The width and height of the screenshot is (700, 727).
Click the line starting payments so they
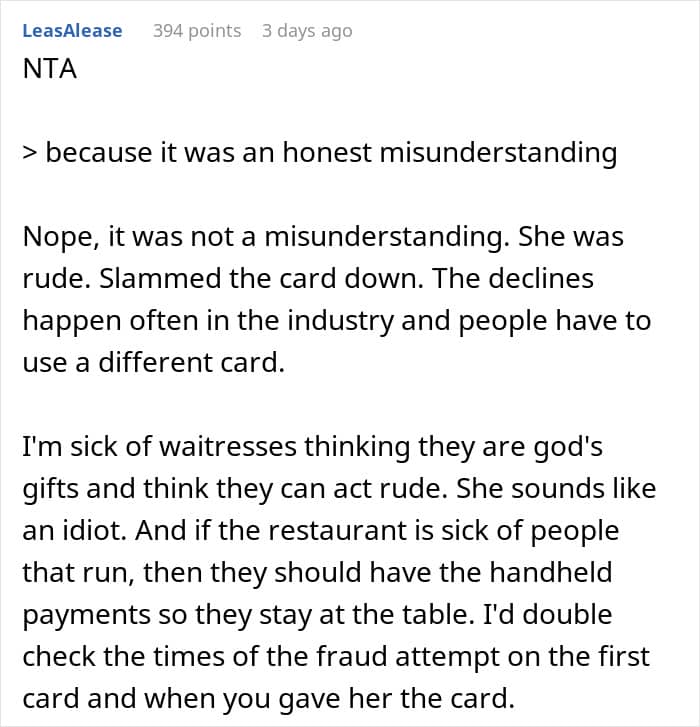tap(318, 615)
